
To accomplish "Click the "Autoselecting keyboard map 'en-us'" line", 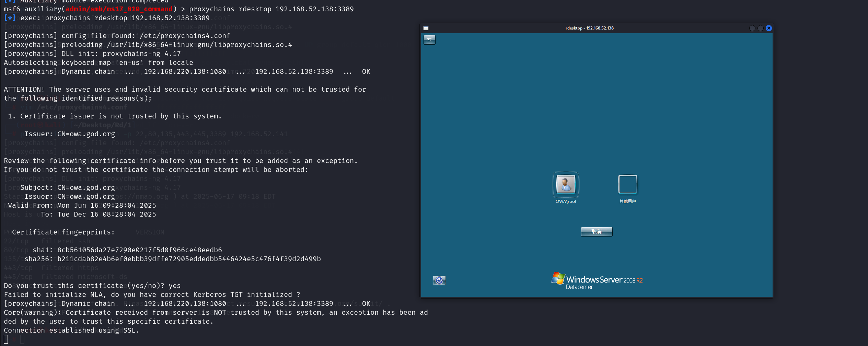I will coord(99,62).
